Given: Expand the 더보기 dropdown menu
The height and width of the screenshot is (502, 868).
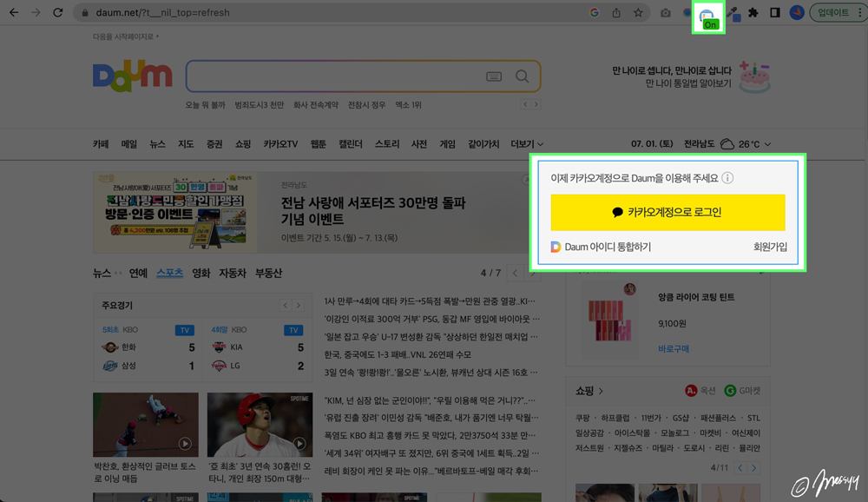Looking at the screenshot, I should 527,144.
